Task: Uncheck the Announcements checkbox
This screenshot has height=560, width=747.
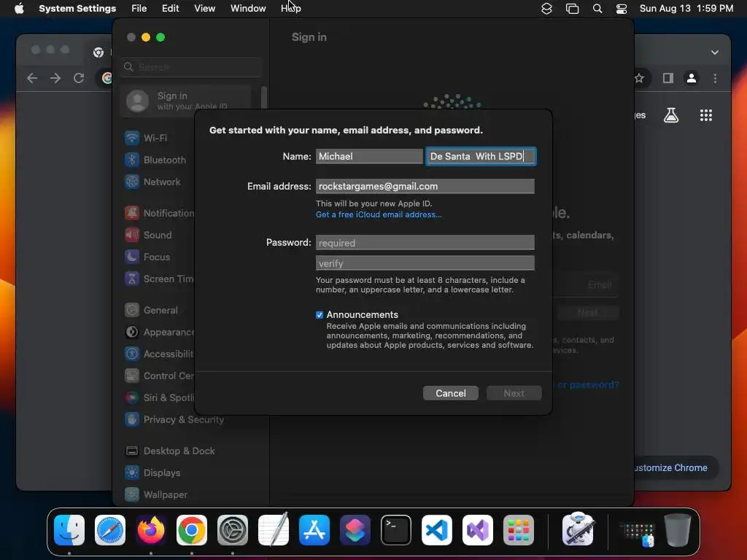Action: pos(320,315)
